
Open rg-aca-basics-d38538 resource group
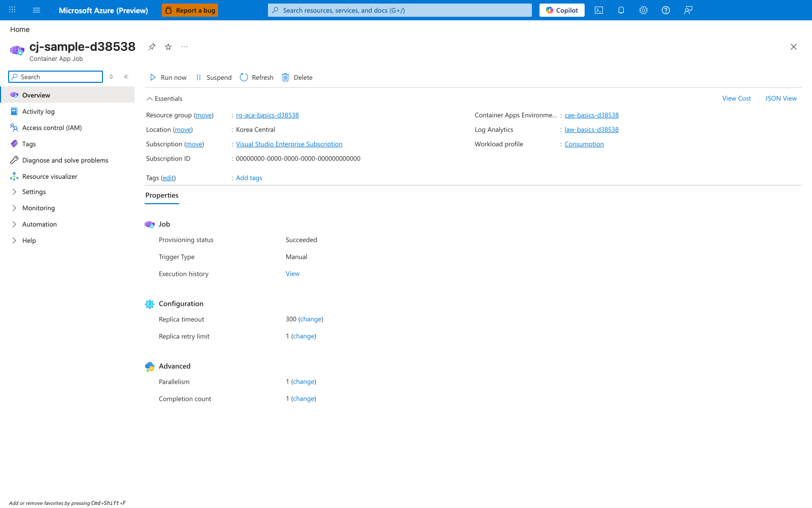pyautogui.click(x=267, y=115)
